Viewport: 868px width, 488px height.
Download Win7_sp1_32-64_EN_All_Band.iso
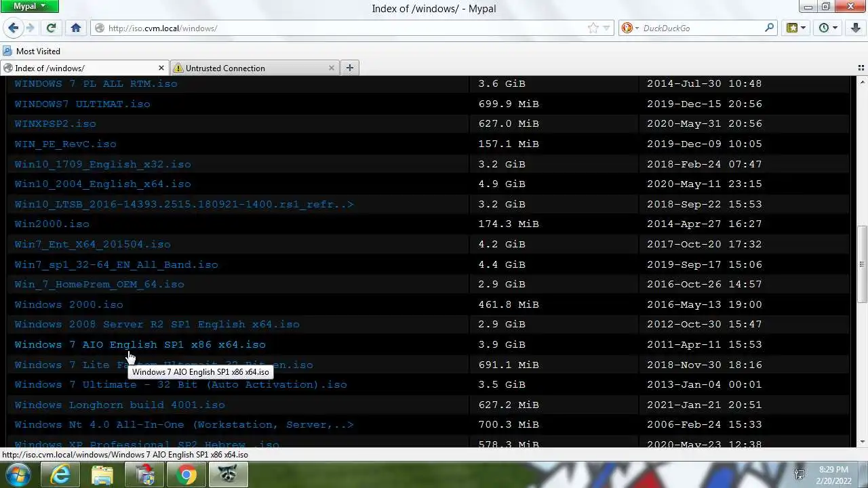point(117,264)
